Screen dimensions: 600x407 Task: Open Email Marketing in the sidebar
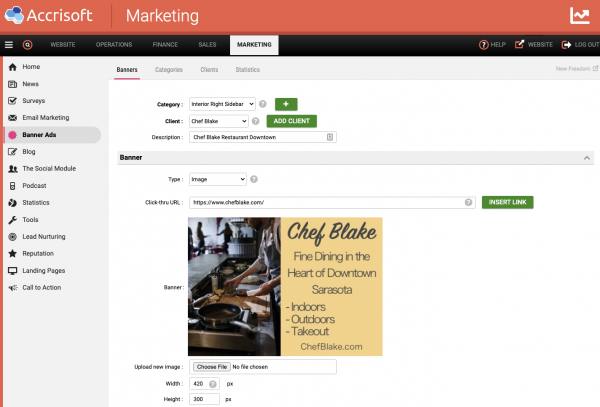point(46,118)
